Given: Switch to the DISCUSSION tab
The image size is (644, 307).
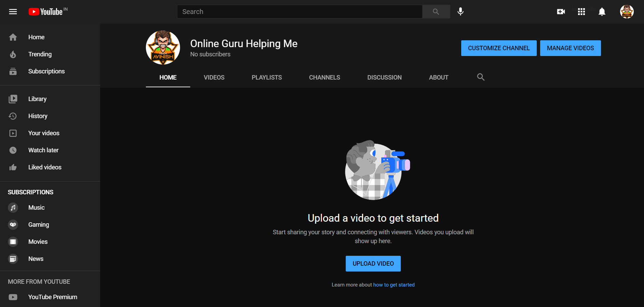Looking at the screenshot, I should 385,78.
